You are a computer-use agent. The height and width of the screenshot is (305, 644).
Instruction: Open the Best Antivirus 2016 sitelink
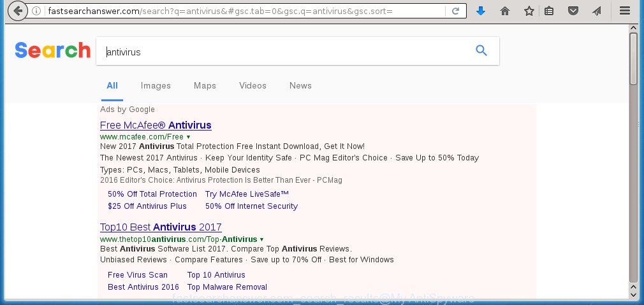point(143,287)
